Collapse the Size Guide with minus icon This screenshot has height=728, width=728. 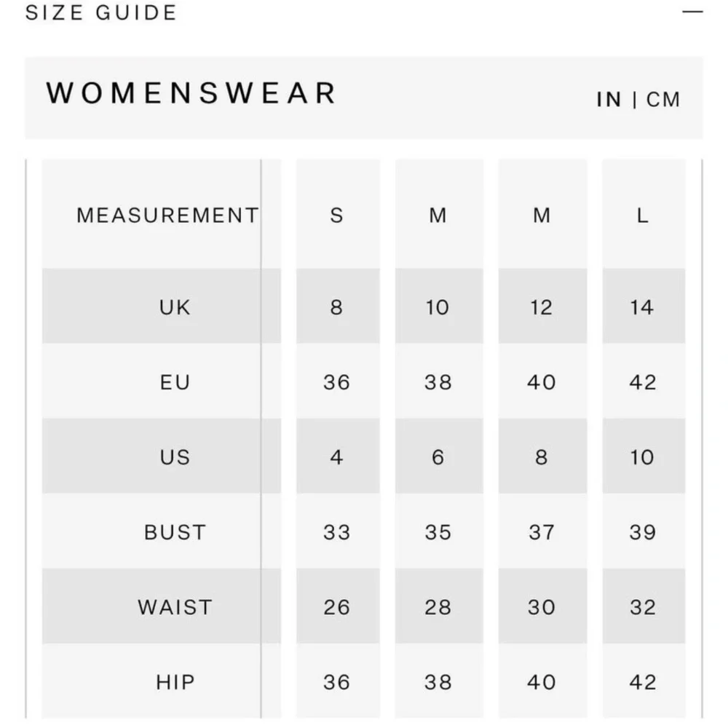coord(692,12)
